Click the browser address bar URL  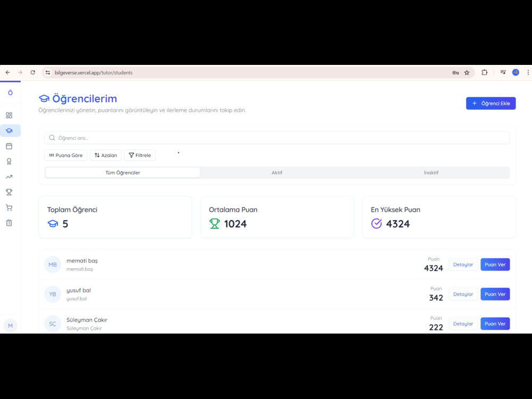[94, 72]
